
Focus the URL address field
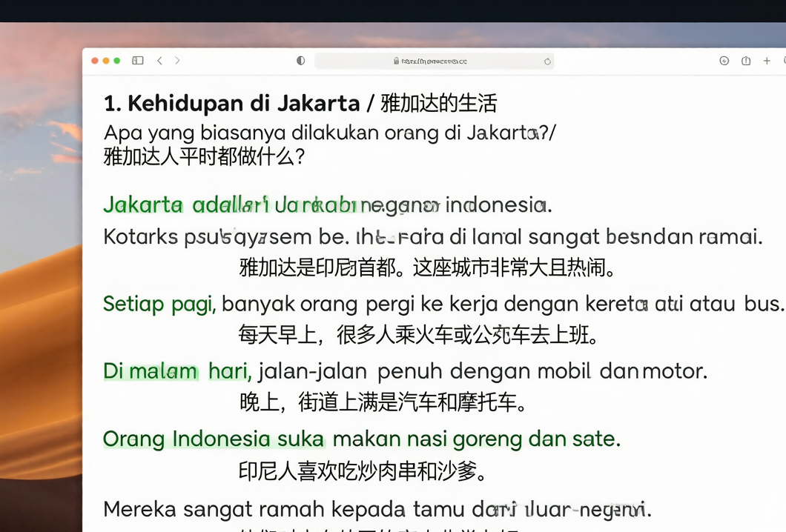[434, 61]
